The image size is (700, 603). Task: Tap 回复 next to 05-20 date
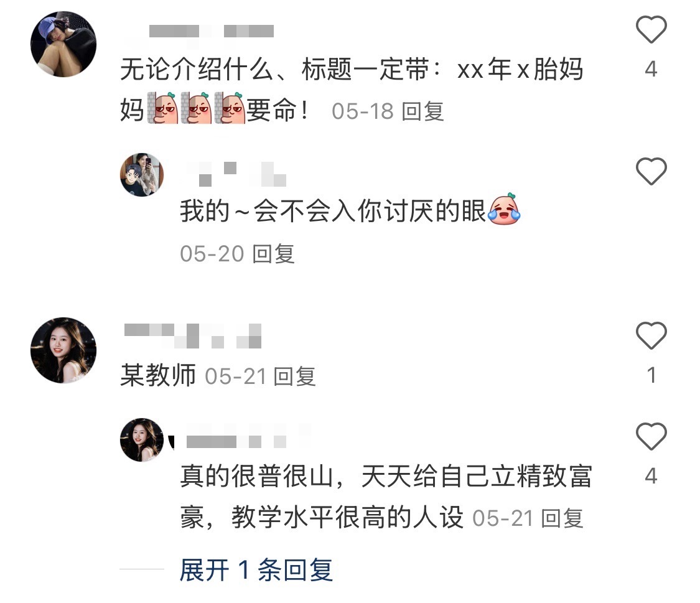pyautogui.click(x=273, y=254)
